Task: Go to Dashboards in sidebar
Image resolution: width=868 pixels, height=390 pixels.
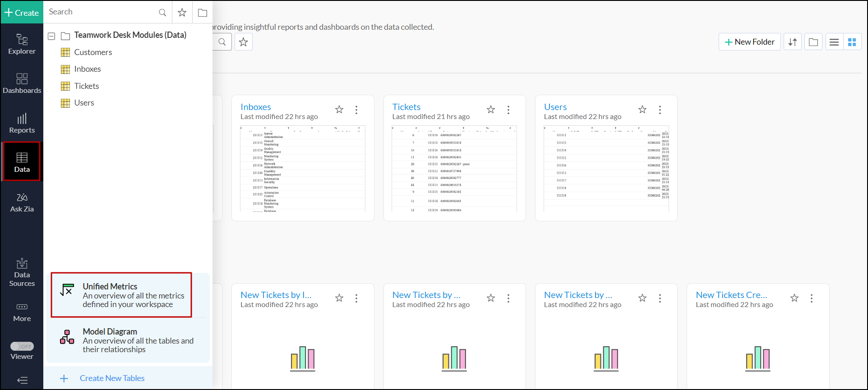Action: coord(22,83)
